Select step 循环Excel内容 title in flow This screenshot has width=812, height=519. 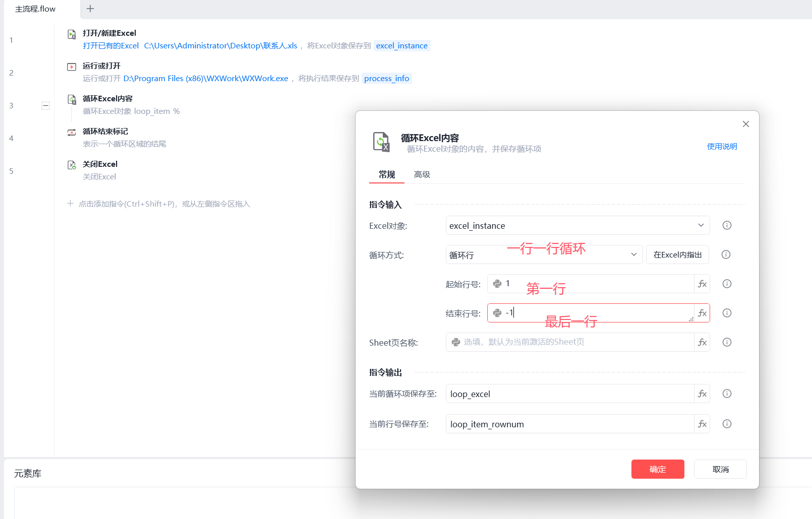tap(107, 98)
